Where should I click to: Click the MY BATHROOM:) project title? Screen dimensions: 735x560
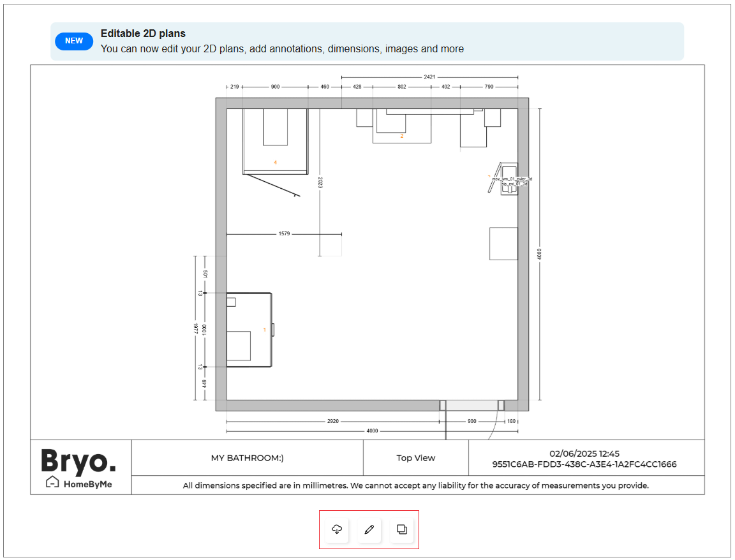[x=247, y=458]
